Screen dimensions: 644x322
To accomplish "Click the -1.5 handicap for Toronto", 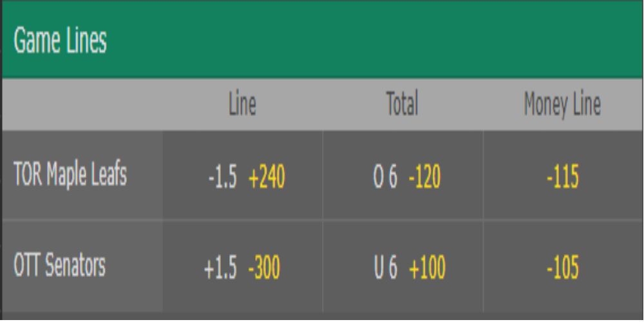I will point(223,177).
